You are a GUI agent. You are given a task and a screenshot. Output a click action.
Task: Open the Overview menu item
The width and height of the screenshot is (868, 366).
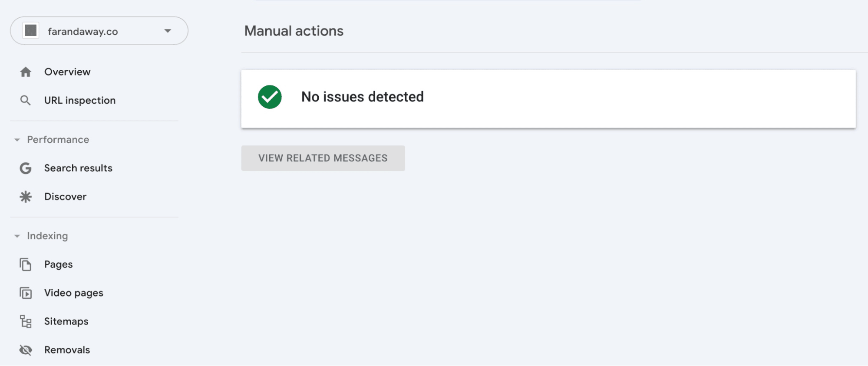(x=67, y=72)
